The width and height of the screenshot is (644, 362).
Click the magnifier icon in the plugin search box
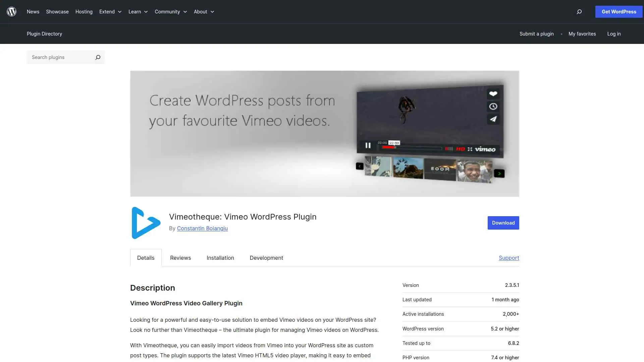point(98,57)
